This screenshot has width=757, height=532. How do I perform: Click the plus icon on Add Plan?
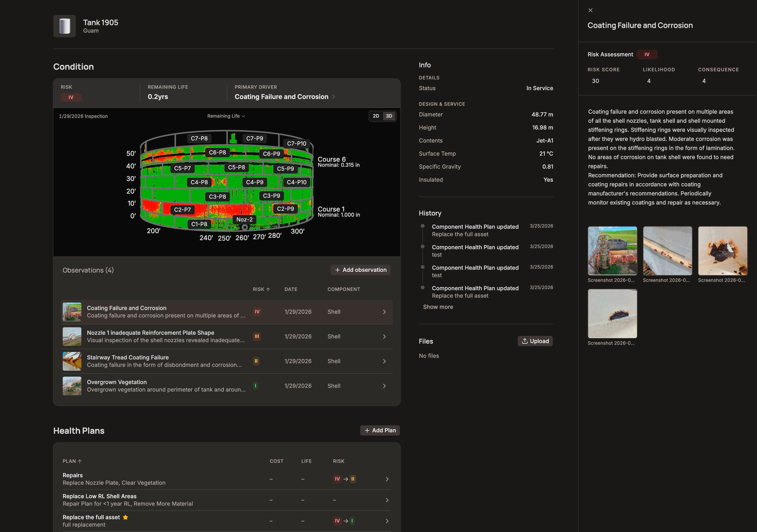pyautogui.click(x=367, y=430)
